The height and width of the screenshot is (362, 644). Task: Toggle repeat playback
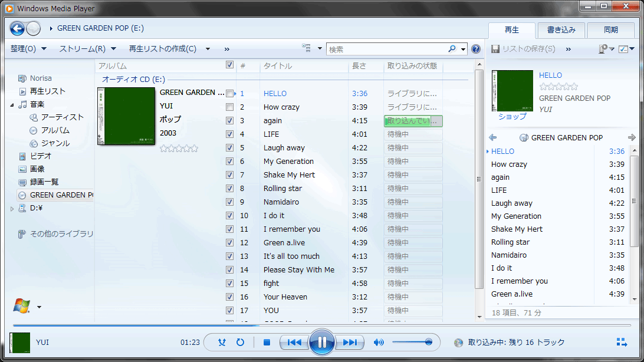pos(240,343)
